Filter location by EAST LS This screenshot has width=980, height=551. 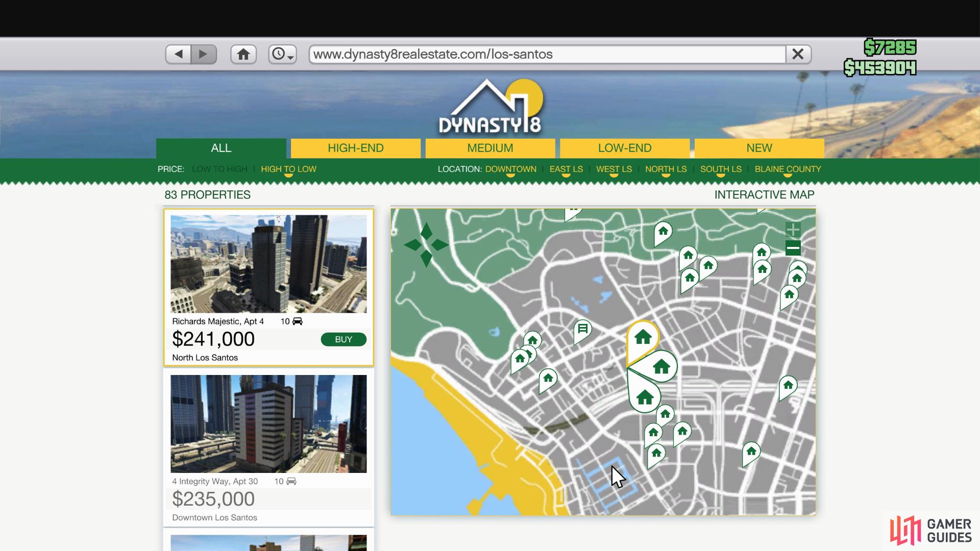pos(566,169)
